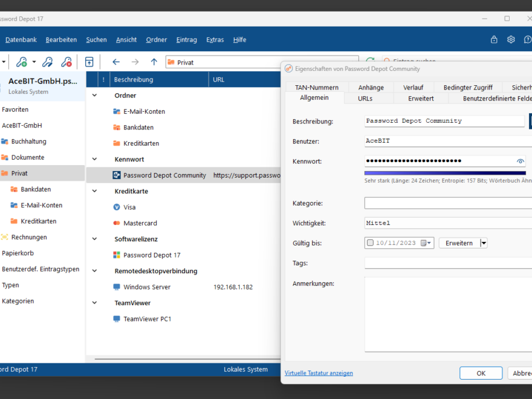Select Papierkorb in sidebar
Screen dimensions: 532x399
pyautogui.click(x=18, y=253)
